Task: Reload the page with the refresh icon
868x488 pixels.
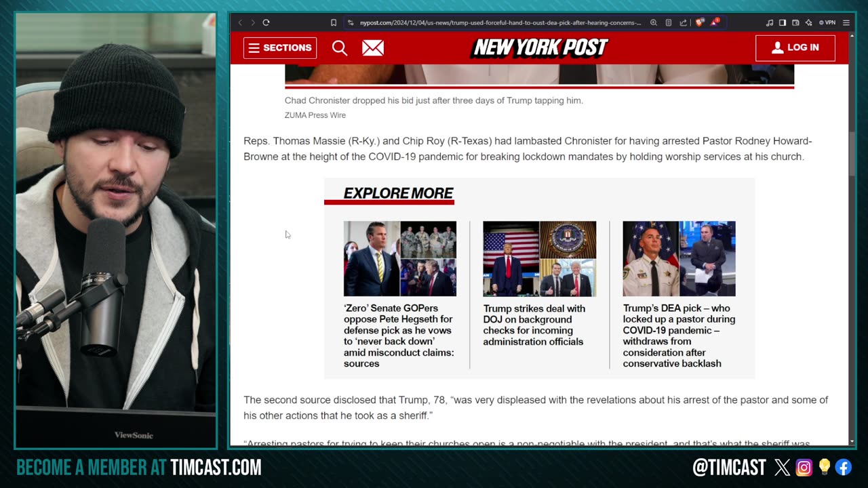Action: (x=266, y=22)
